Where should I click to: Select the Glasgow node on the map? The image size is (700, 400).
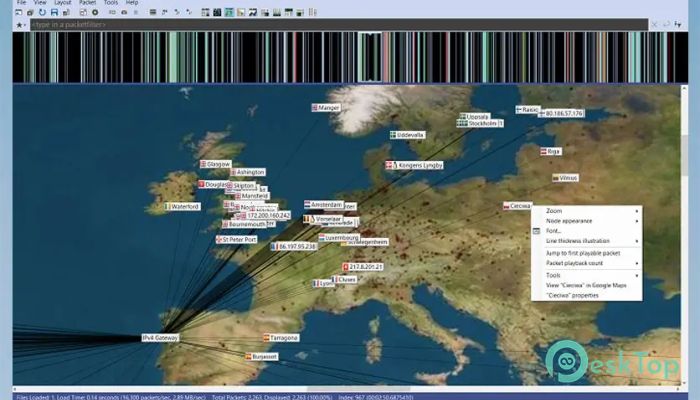pyautogui.click(x=216, y=164)
